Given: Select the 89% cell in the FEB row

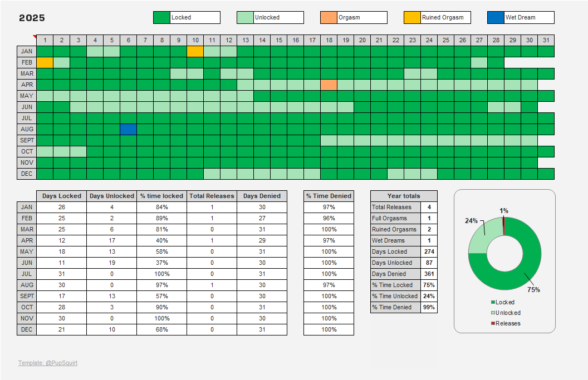Looking at the screenshot, I should pyautogui.click(x=161, y=218).
